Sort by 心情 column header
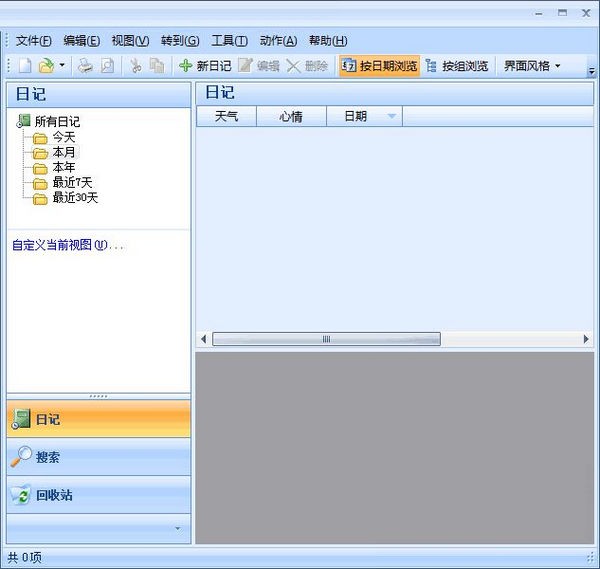 click(x=291, y=116)
